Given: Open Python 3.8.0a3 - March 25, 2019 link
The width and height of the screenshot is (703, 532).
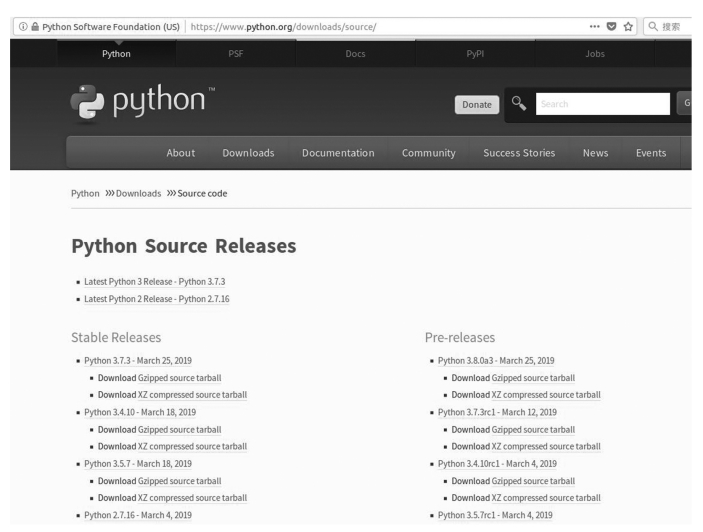Looking at the screenshot, I should click(x=496, y=361).
